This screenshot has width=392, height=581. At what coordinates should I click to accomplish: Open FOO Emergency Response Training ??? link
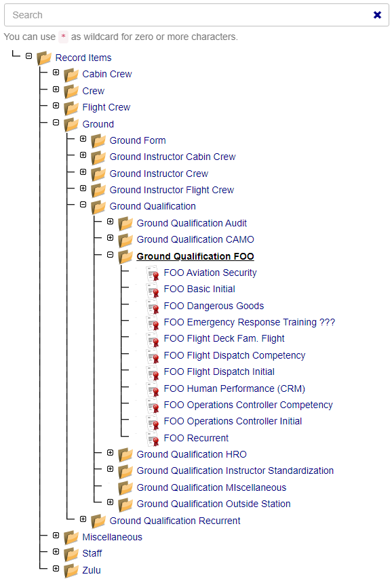[x=250, y=323]
